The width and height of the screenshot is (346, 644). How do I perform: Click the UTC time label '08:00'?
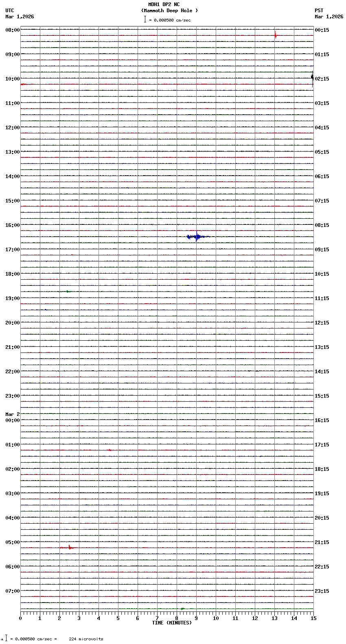point(13,30)
